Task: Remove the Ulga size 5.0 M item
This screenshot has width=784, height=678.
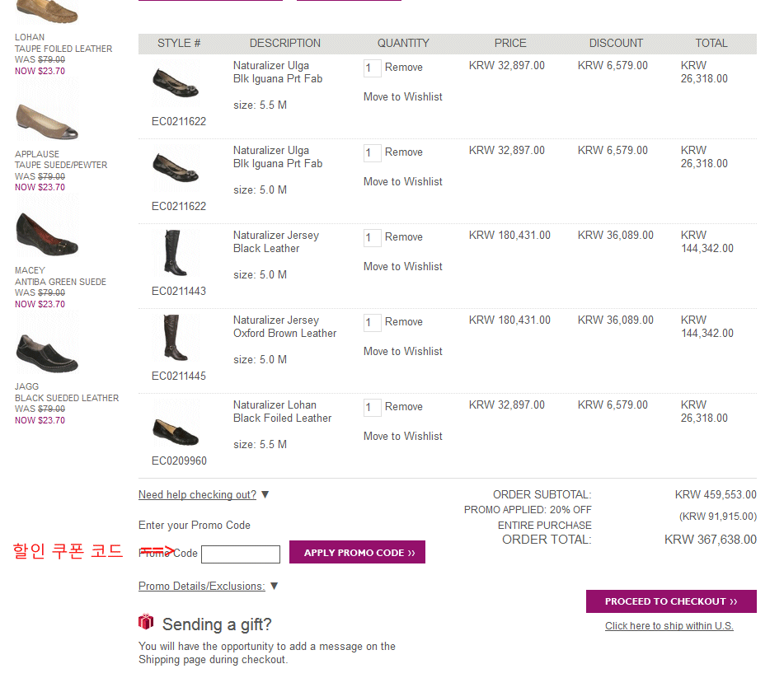Action: [403, 152]
